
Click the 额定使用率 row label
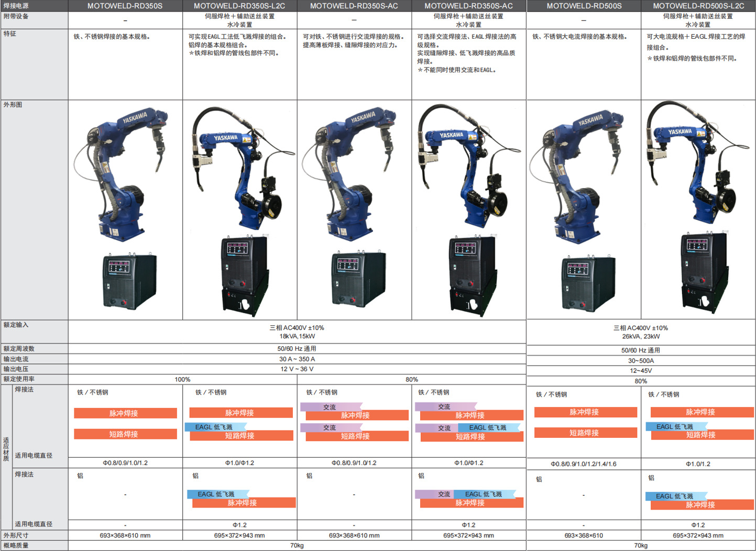point(19,379)
